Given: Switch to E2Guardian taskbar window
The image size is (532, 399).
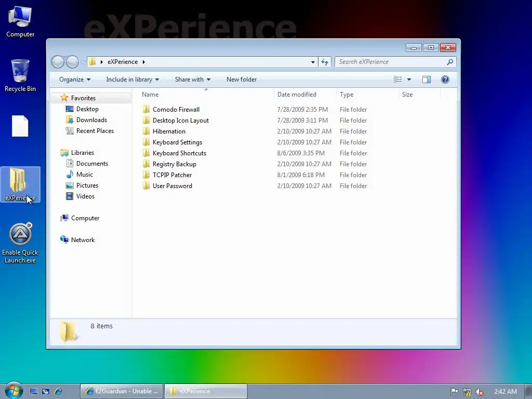Looking at the screenshot, I should click(x=122, y=391).
